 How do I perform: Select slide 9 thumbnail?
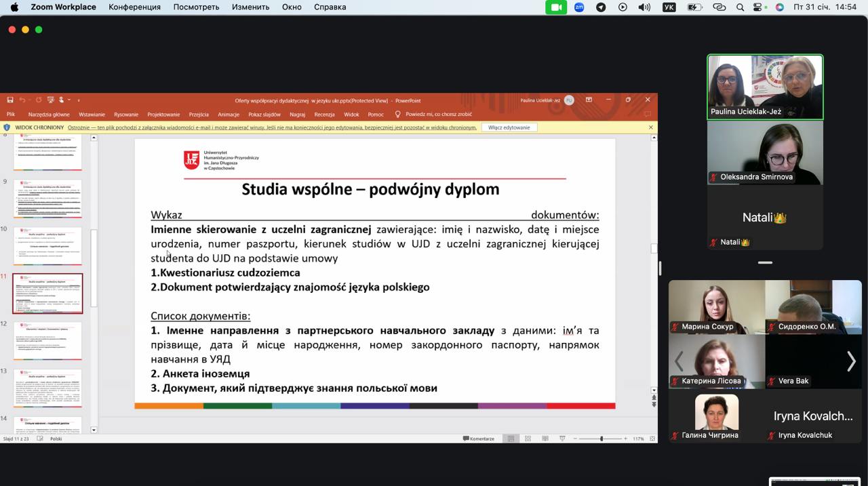point(47,199)
